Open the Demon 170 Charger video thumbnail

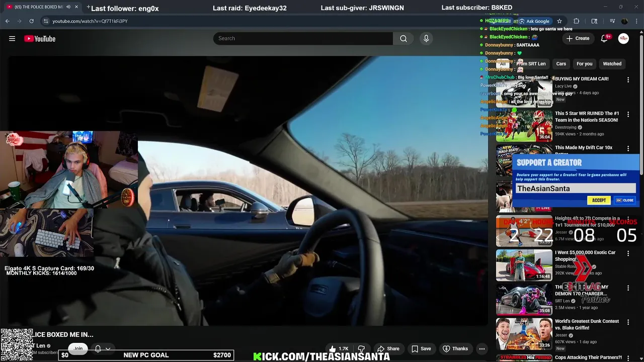[524, 300]
